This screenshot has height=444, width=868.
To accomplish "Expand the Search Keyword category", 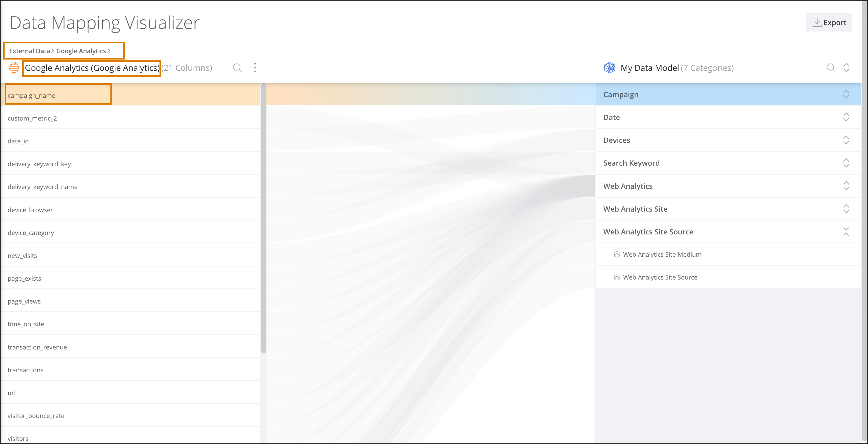I will tap(846, 163).
